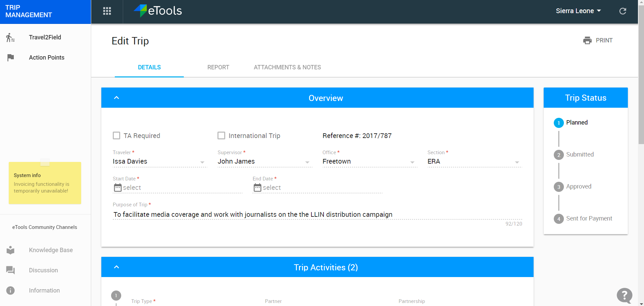Open the Knowledge Base
This screenshot has width=644, height=306.
tap(51, 250)
